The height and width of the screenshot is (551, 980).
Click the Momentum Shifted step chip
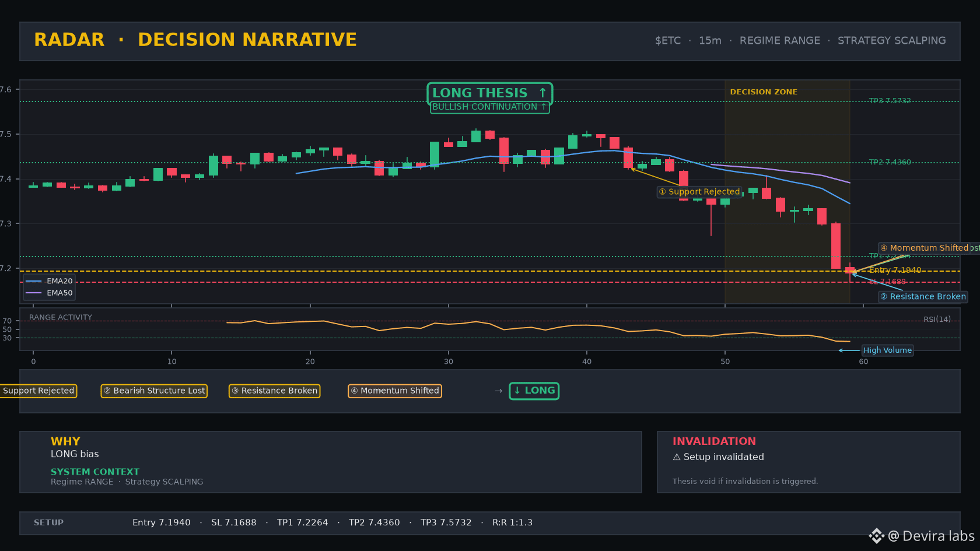click(395, 391)
